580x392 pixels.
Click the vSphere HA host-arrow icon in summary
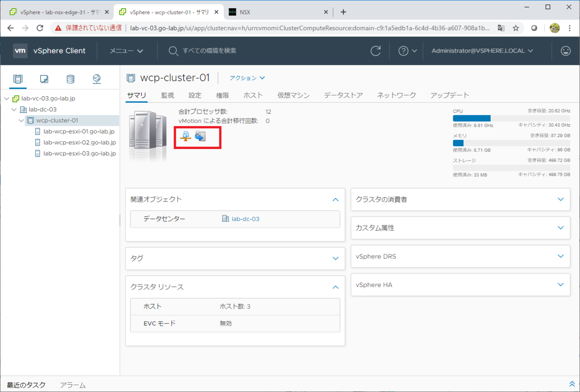click(x=200, y=136)
